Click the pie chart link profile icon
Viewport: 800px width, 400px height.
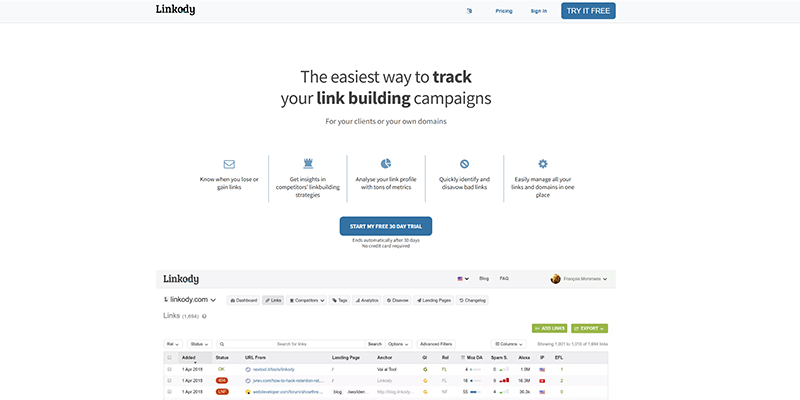386,164
